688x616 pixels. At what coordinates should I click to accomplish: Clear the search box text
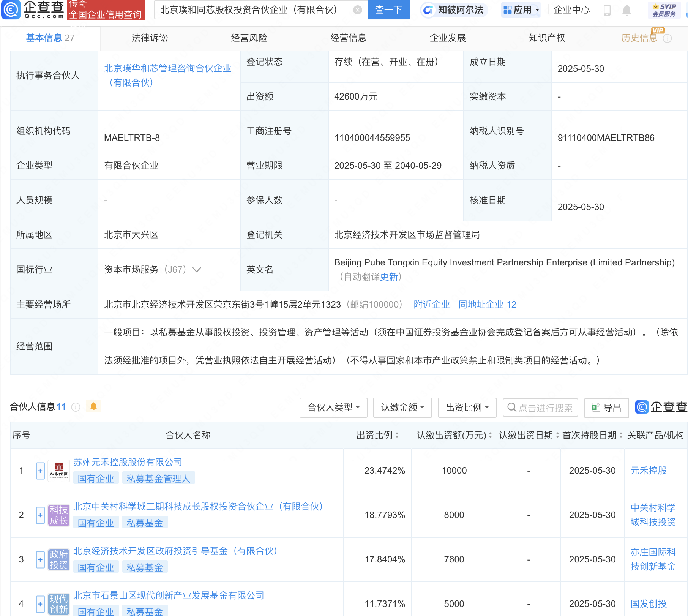357,10
